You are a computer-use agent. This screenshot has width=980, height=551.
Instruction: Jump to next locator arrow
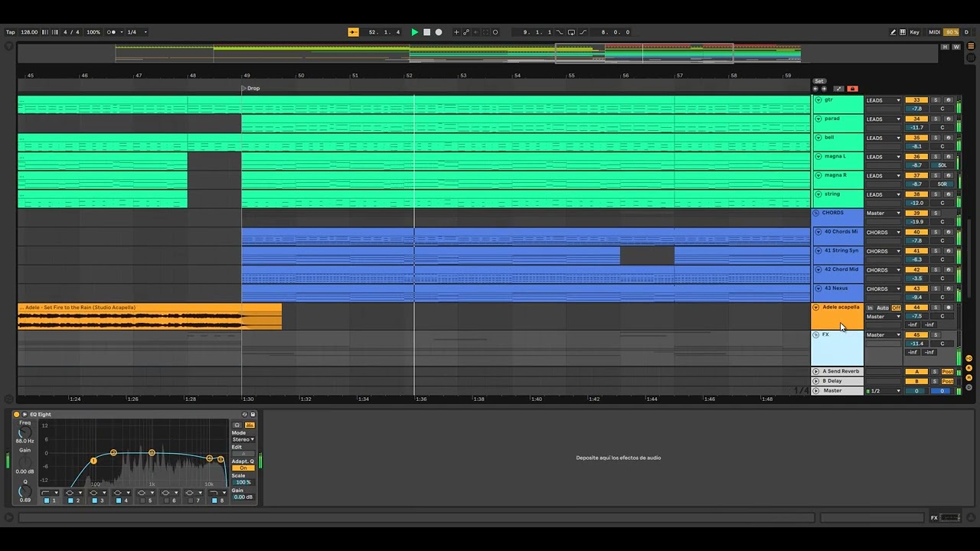click(824, 89)
